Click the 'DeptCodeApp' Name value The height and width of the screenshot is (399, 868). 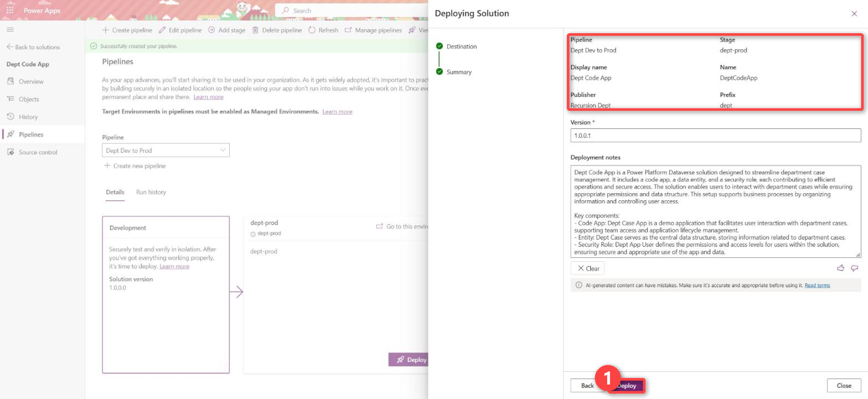click(738, 78)
